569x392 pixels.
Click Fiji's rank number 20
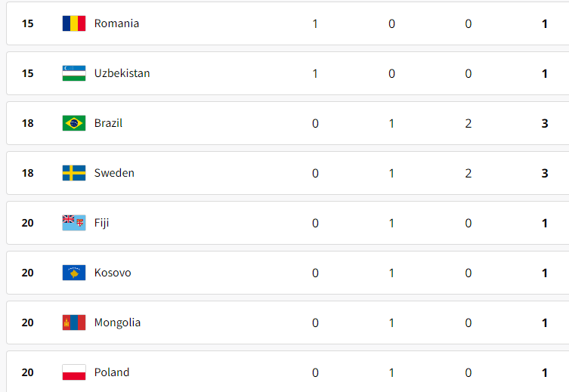(27, 223)
